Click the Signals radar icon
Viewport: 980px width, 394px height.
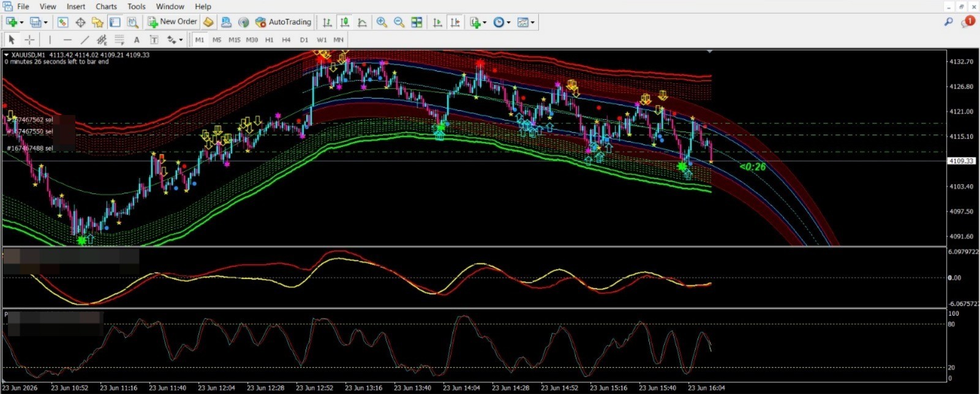click(243, 22)
